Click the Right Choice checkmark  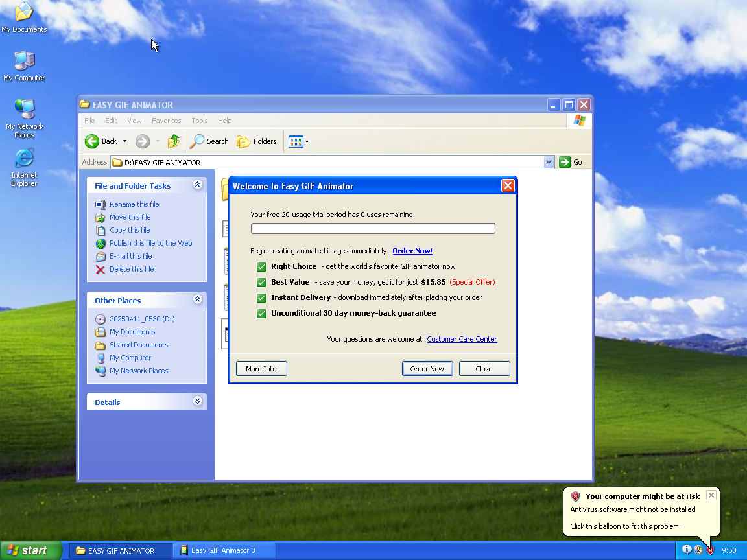261,266
